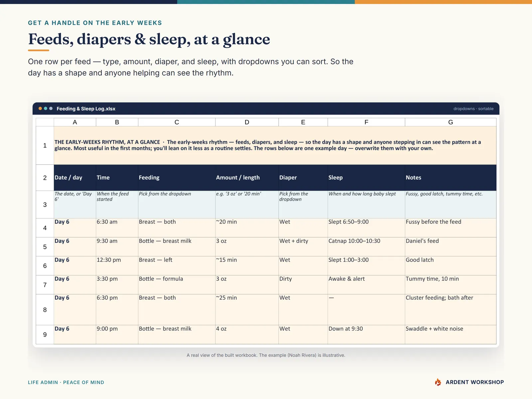Click the 'Awake & alert' sleep cell

[x=366, y=285]
